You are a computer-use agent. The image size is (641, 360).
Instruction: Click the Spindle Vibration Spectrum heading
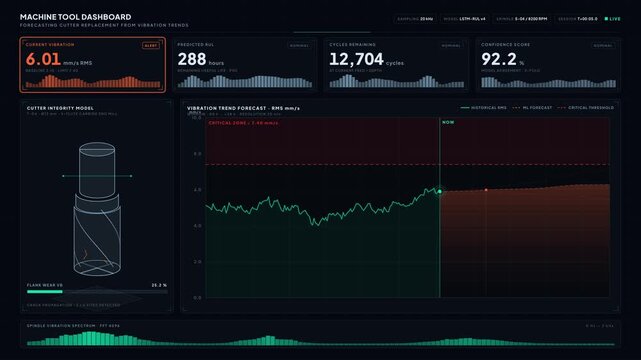(73, 326)
